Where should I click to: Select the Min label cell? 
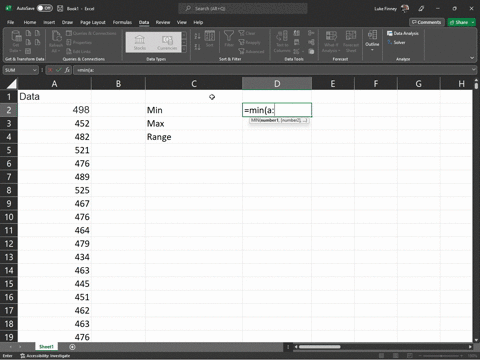pyautogui.click(x=194, y=110)
